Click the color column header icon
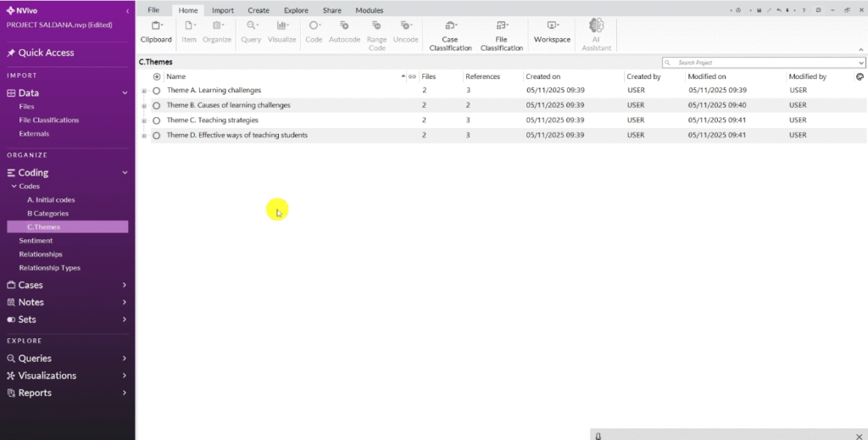This screenshot has width=868, height=440. (x=860, y=76)
